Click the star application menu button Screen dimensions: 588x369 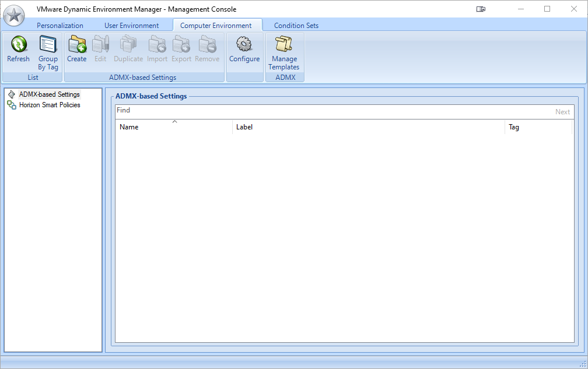pos(14,16)
